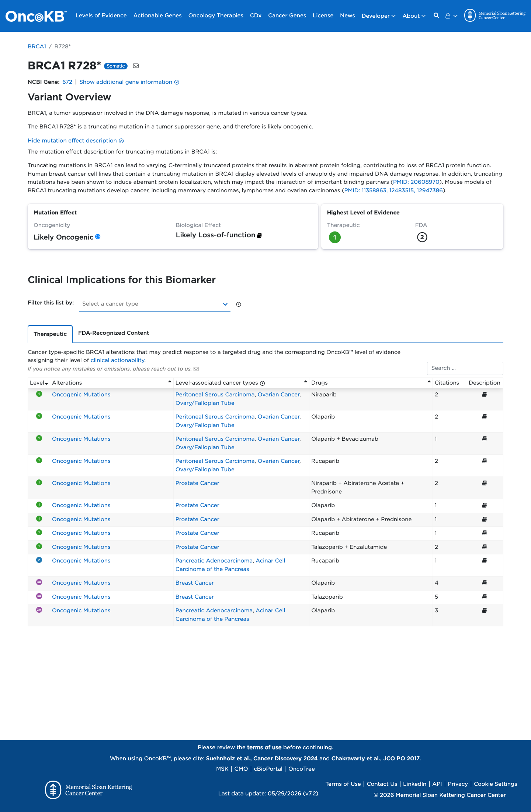Open the License menu item
Screen dimensions: 531x812
pos(323,16)
